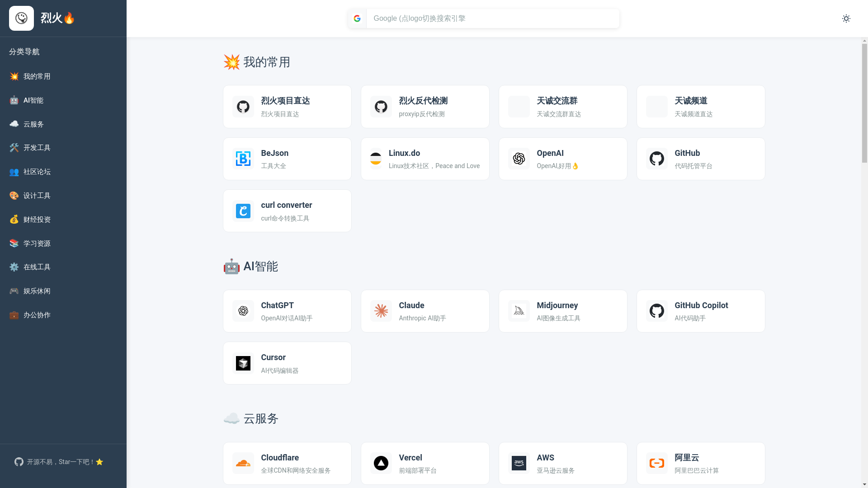
Task: Click the AWS logo icon
Action: [519, 463]
